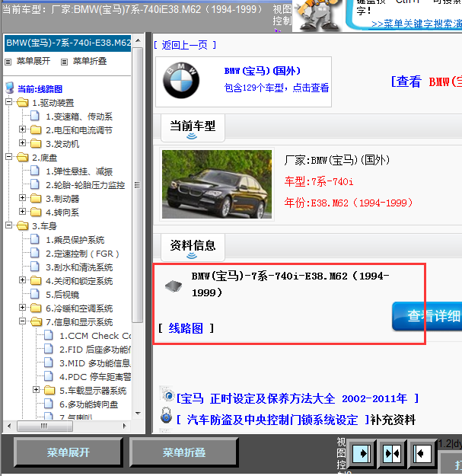The height and width of the screenshot is (476, 462).
Task: Click the document icon for 1.弹性悬挂、减振
Action: [x=35, y=171]
